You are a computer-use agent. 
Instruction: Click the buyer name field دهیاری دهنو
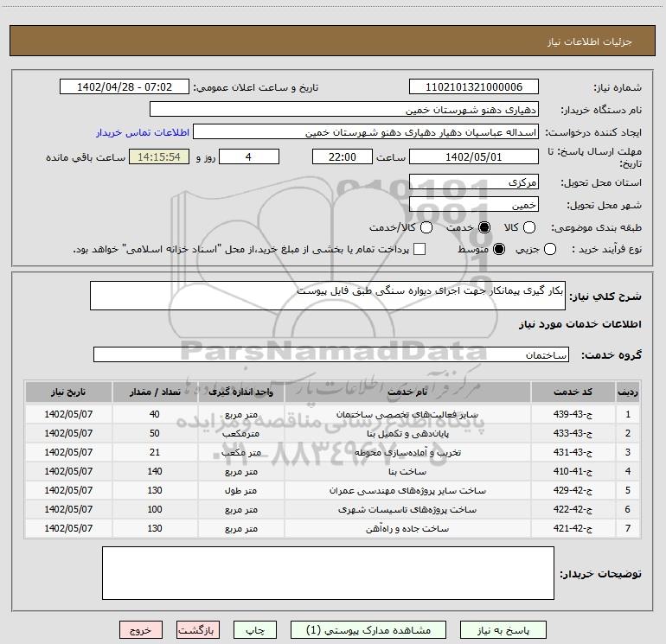click(x=344, y=110)
